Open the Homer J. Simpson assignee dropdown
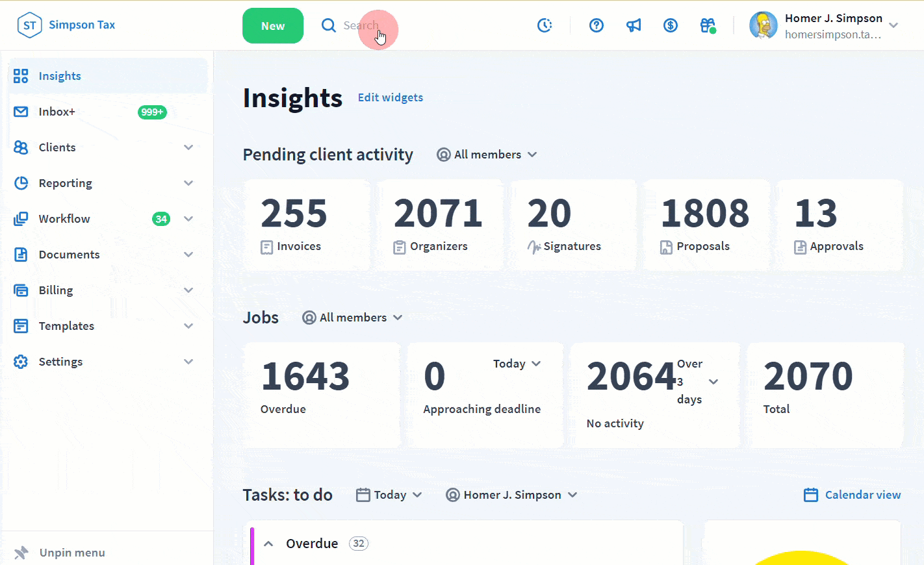924x565 pixels. tap(511, 495)
